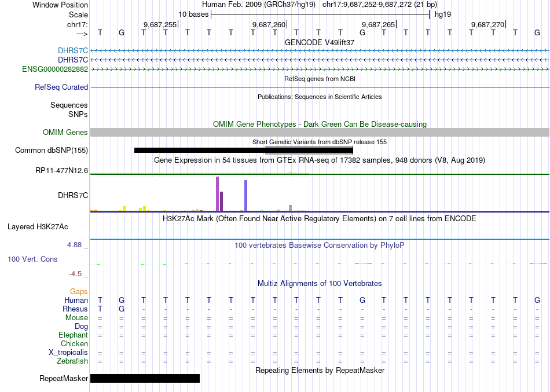Screen dimensions: 550x392
Task: Click the 9,687,260 ruler coordinate
Action: tap(269, 24)
